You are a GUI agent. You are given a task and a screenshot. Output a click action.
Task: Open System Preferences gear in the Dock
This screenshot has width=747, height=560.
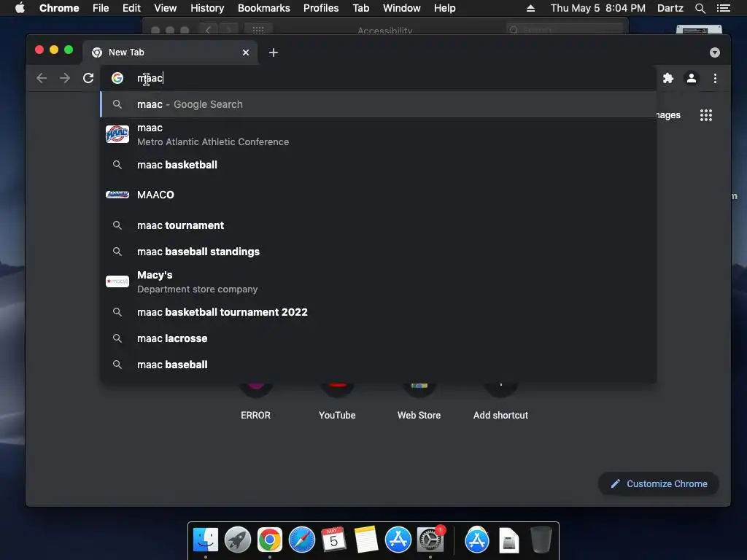430,540
